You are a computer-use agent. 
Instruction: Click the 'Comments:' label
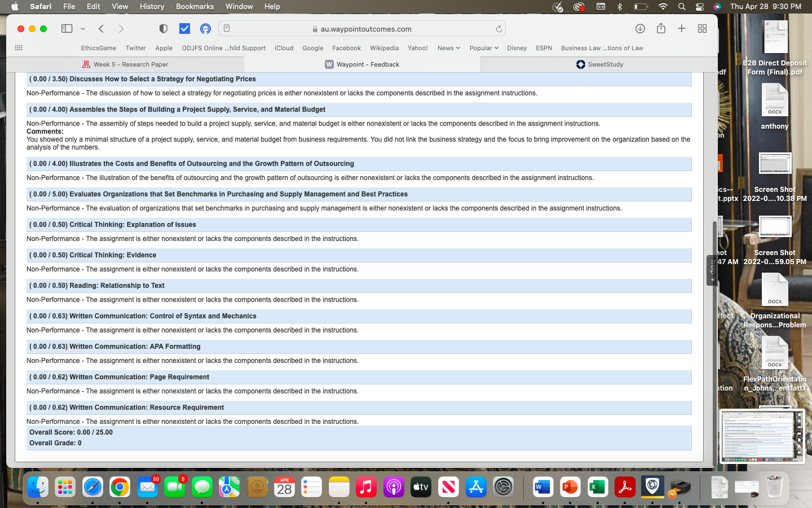(45, 132)
